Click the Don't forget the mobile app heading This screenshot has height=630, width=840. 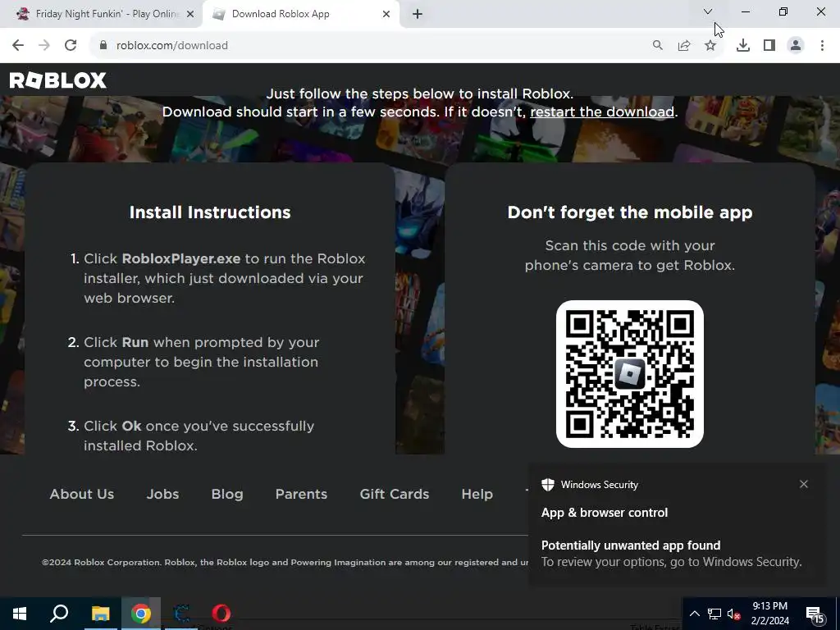[x=630, y=212]
